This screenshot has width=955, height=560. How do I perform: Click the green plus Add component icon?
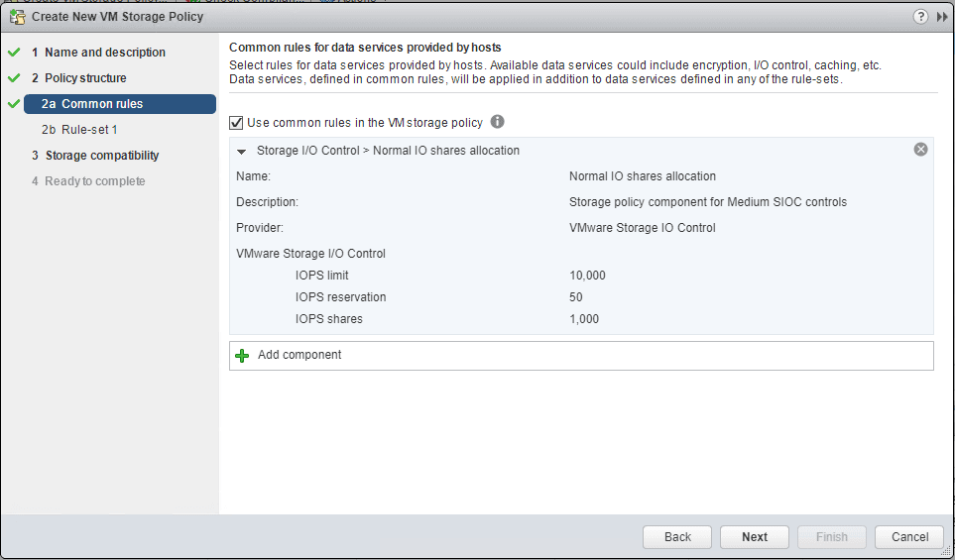[242, 355]
